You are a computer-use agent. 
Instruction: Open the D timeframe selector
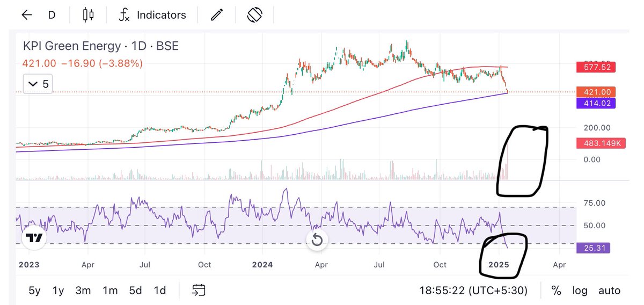click(x=52, y=15)
